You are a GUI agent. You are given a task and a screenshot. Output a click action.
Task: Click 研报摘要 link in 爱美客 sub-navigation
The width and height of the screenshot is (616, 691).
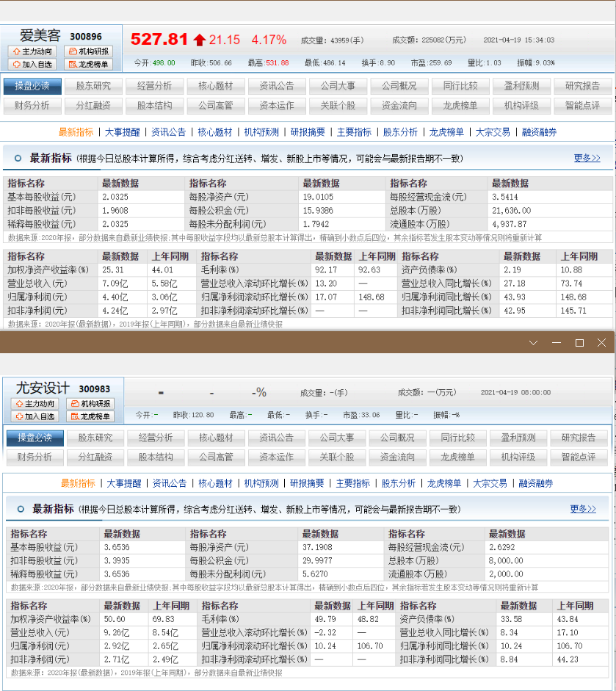point(308,132)
